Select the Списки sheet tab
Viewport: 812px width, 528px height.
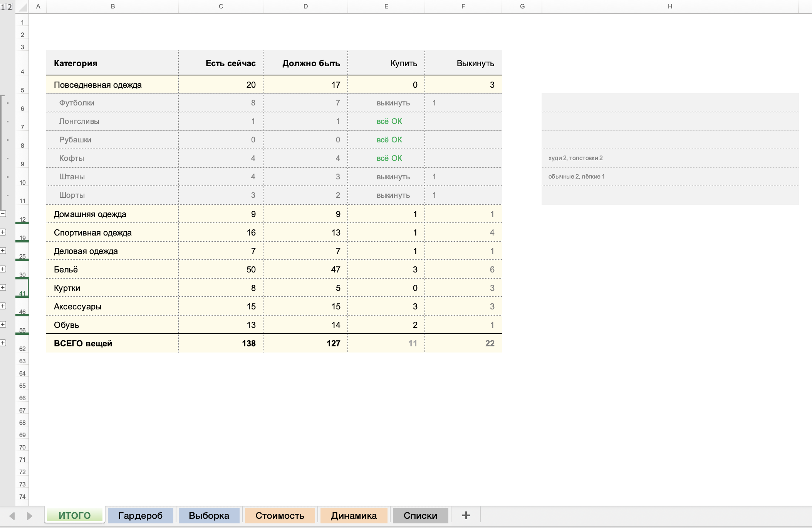(420, 515)
